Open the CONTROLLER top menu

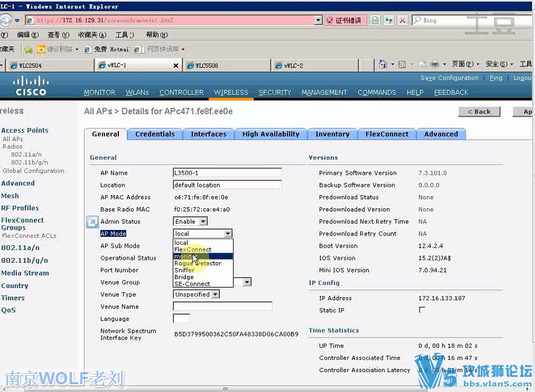click(181, 92)
